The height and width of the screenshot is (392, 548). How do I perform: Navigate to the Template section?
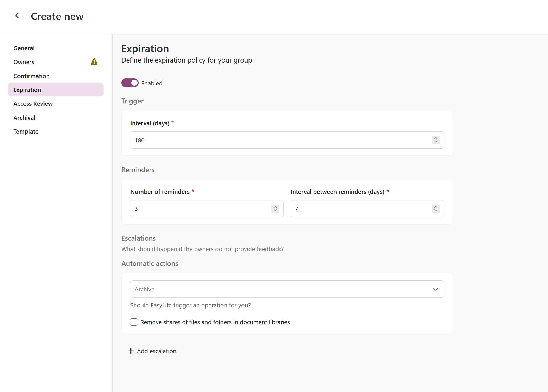(x=26, y=132)
